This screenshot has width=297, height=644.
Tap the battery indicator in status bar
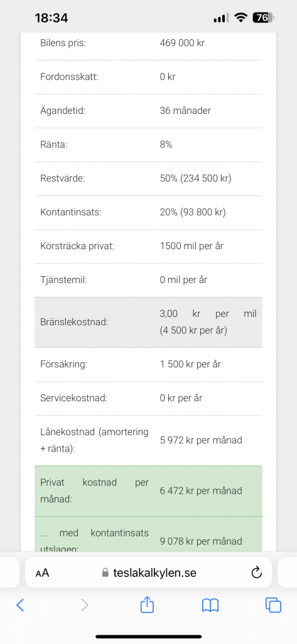coord(263,18)
